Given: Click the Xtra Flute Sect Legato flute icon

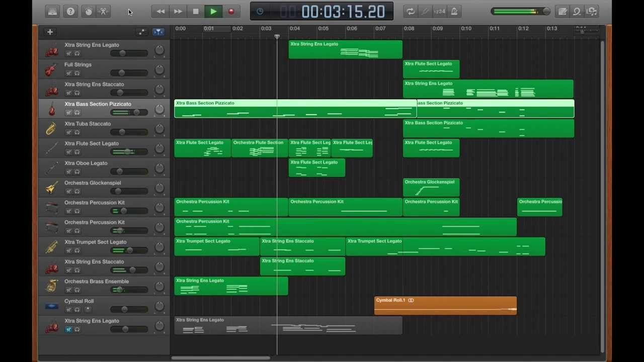Looking at the screenshot, I should pos(51,148).
